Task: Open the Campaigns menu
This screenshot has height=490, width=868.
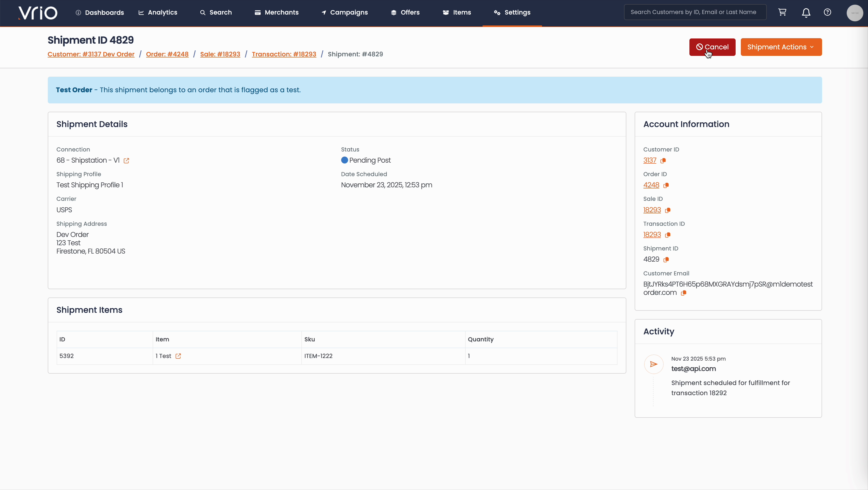Action: pos(344,12)
